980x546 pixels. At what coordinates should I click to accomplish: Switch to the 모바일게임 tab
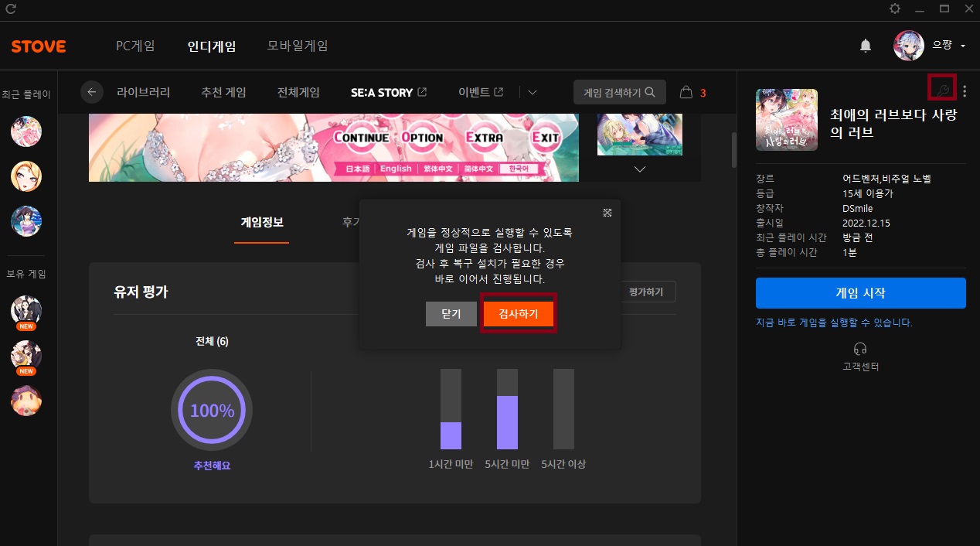click(298, 46)
